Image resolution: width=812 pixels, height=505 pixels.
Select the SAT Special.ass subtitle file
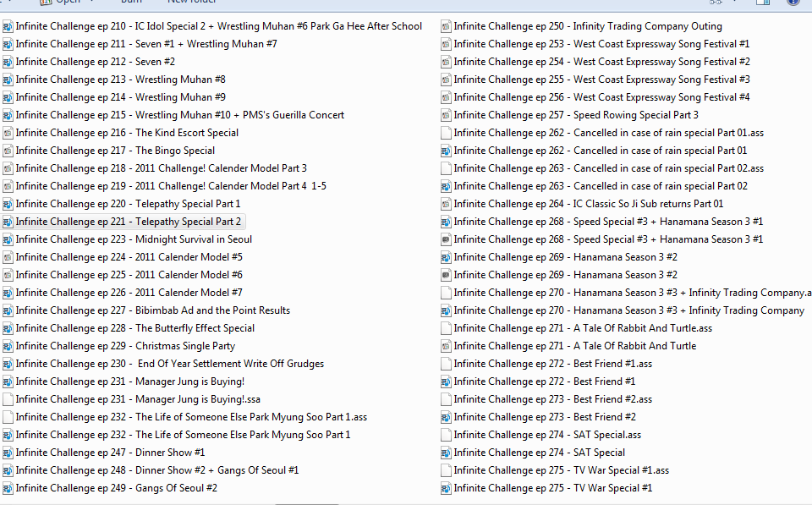pyautogui.click(x=546, y=435)
